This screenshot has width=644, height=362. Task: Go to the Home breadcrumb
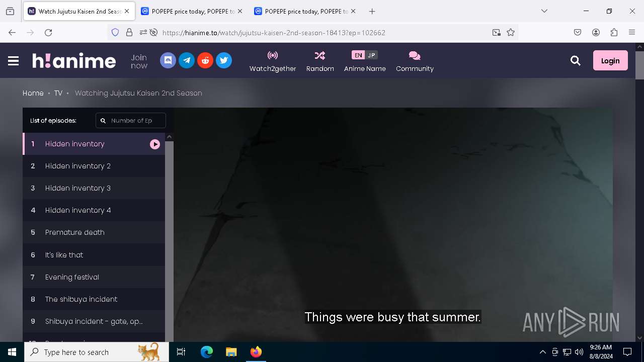coord(33,93)
